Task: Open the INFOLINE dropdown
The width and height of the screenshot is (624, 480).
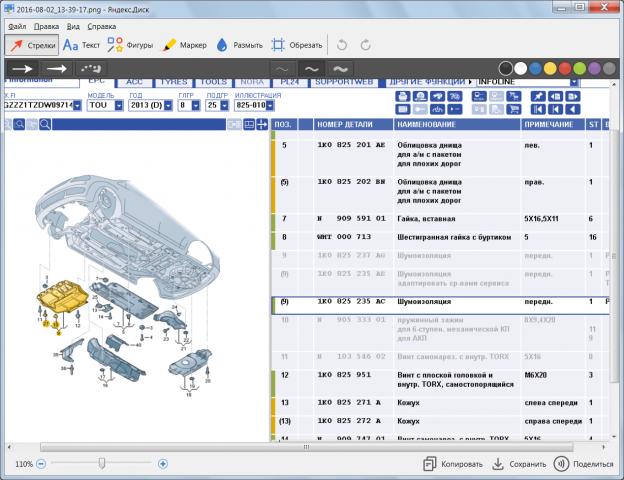Action: 527,82
